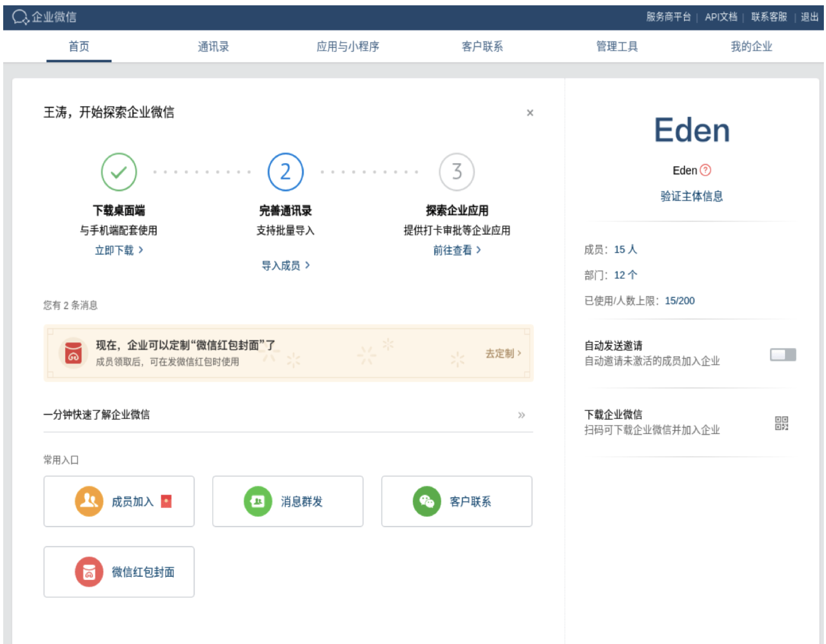Click the 现在，企业可以定制“微信红包封面”了 banner title
Viewport: 826px width, 644px height.
pos(185,345)
